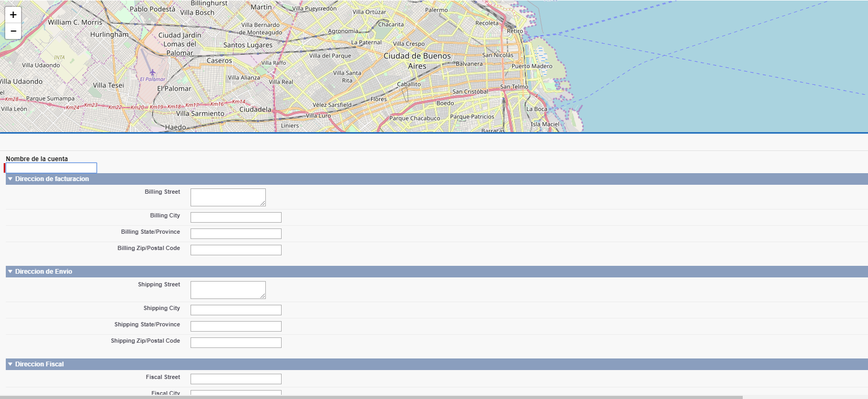Click the El Palomar airport icon on map
Screen dimensions: 868x399
(153, 72)
